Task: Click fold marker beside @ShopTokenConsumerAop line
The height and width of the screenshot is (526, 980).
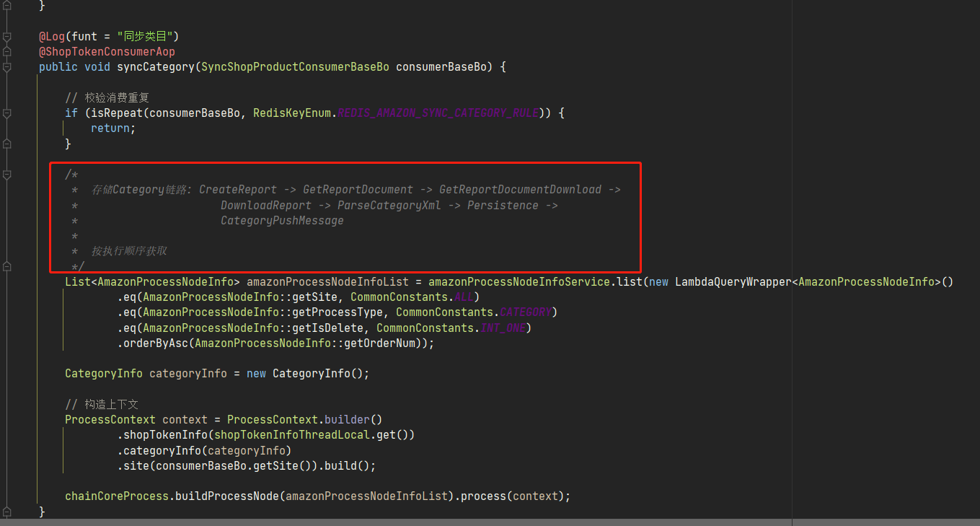Action: point(6,52)
